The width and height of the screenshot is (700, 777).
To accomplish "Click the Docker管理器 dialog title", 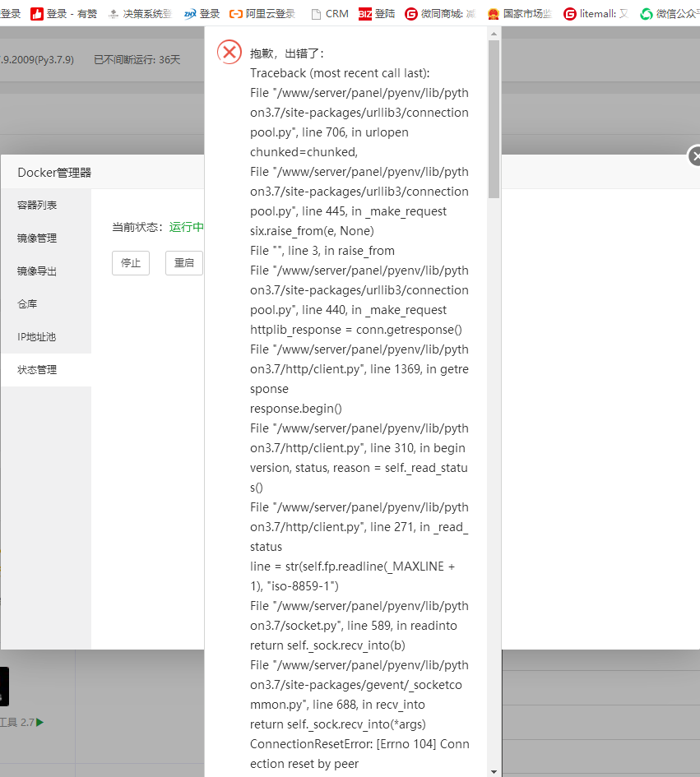I will point(54,173).
